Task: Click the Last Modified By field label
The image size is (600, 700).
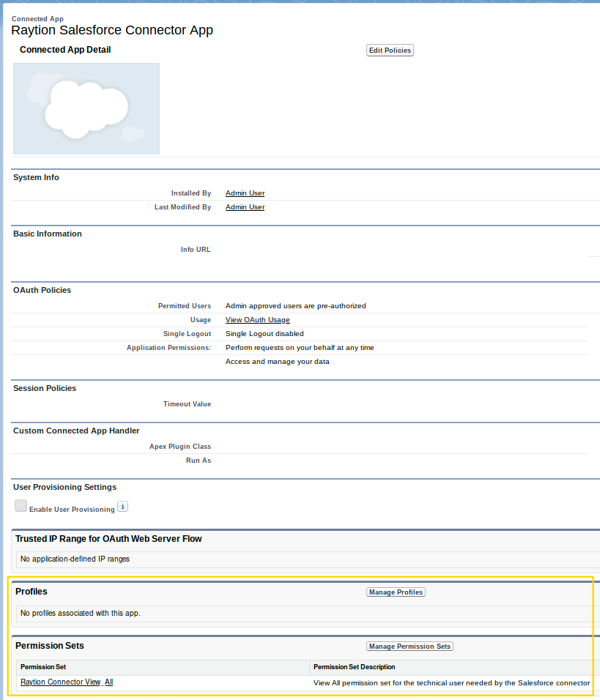Action: (x=182, y=206)
